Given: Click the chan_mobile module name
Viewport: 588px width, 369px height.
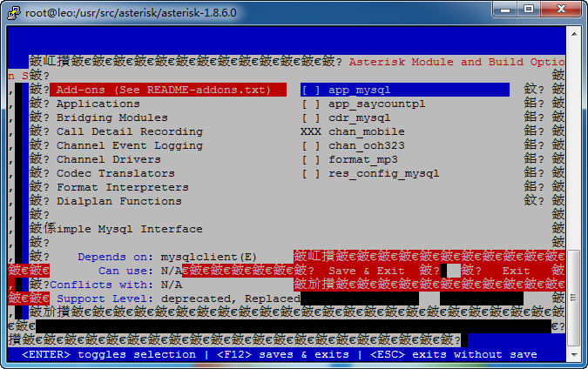Looking at the screenshot, I should [x=367, y=131].
